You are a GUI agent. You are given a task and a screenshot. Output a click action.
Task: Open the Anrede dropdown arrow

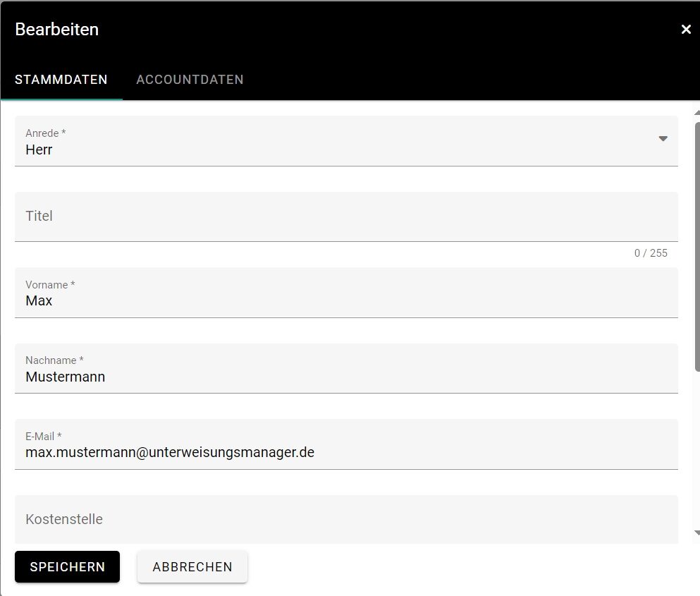[x=663, y=139]
